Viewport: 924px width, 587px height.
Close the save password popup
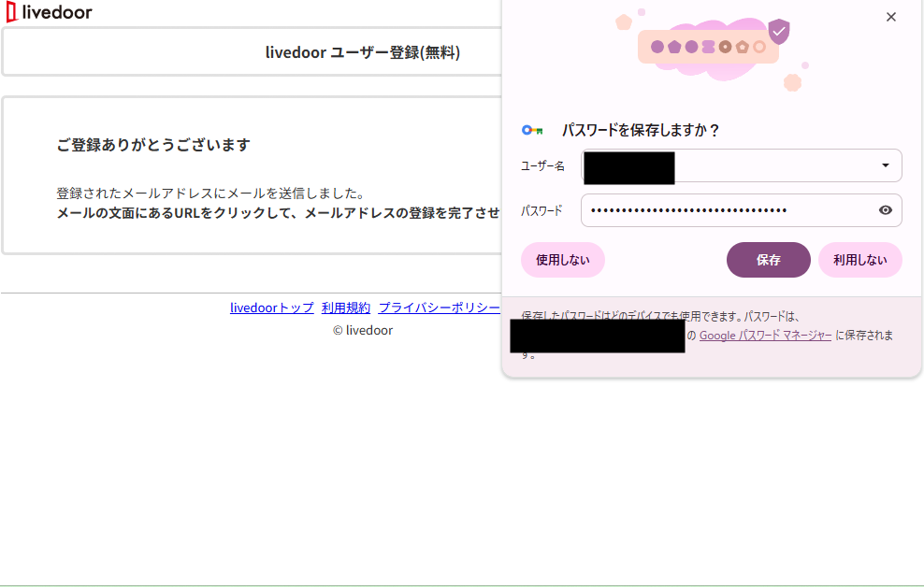(891, 17)
